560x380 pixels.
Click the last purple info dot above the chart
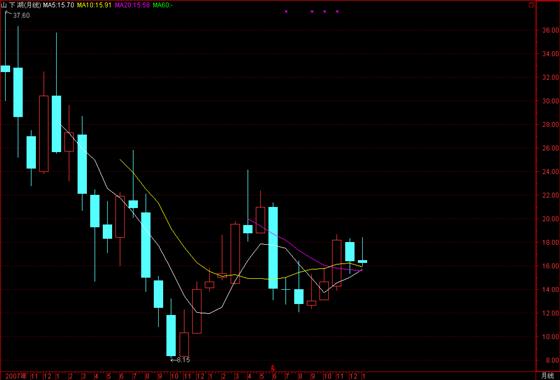[337, 11]
